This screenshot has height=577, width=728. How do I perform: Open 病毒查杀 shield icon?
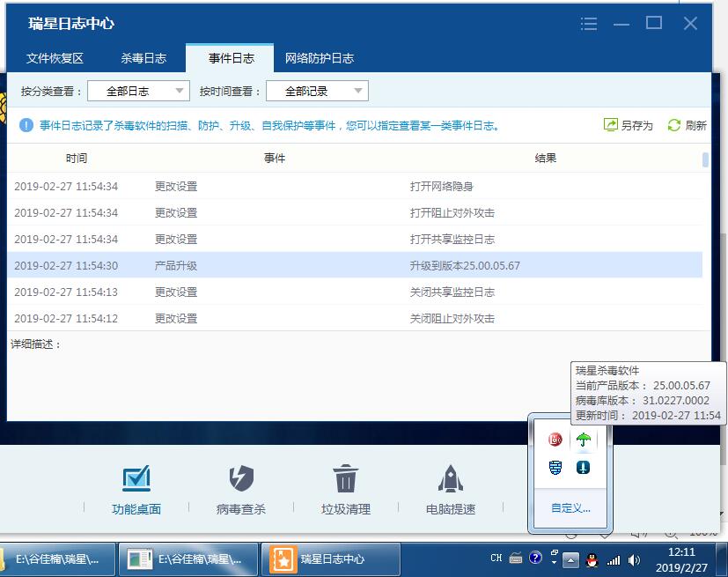pos(241,478)
